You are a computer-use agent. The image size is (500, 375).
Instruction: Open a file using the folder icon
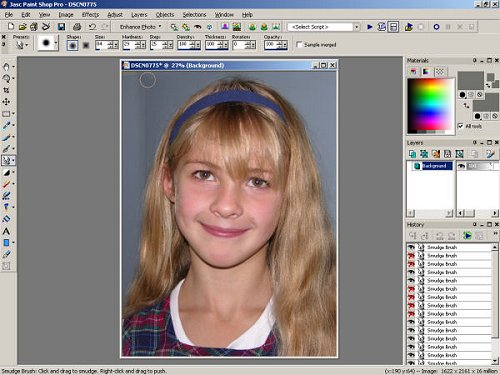[x=22, y=27]
